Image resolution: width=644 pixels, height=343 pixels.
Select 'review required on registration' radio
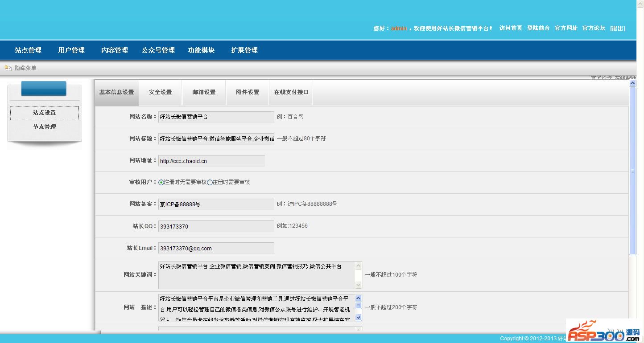pos(210,183)
